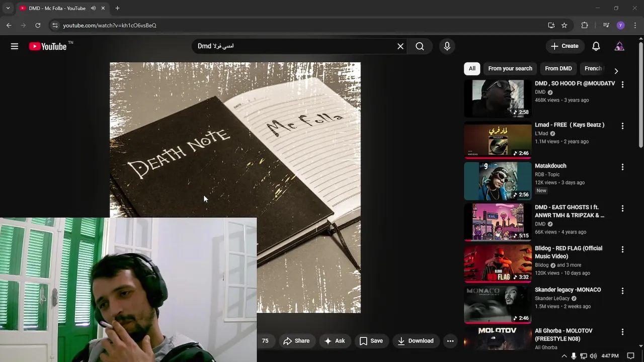Show hidden system tray icons
The width and height of the screenshot is (644, 362).
tap(564, 356)
